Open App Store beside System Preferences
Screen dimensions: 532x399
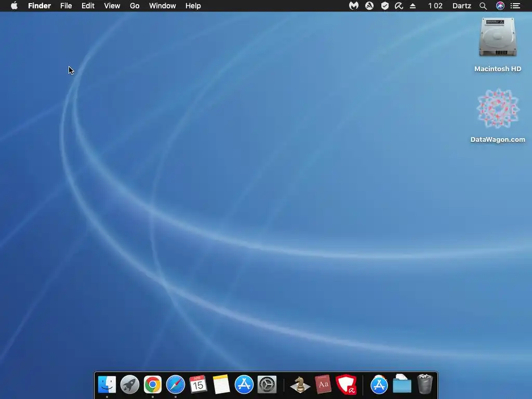244,384
